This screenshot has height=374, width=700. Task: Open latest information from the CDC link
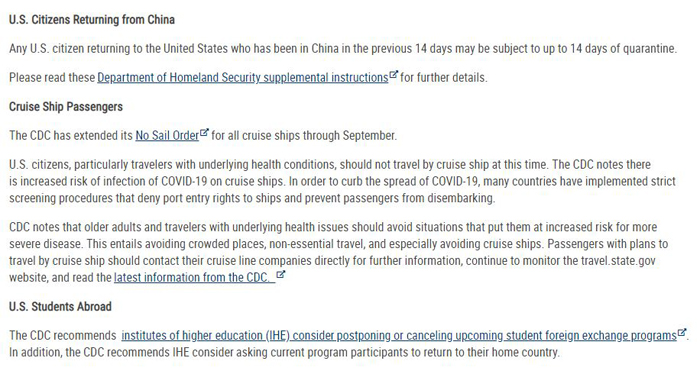point(192,278)
